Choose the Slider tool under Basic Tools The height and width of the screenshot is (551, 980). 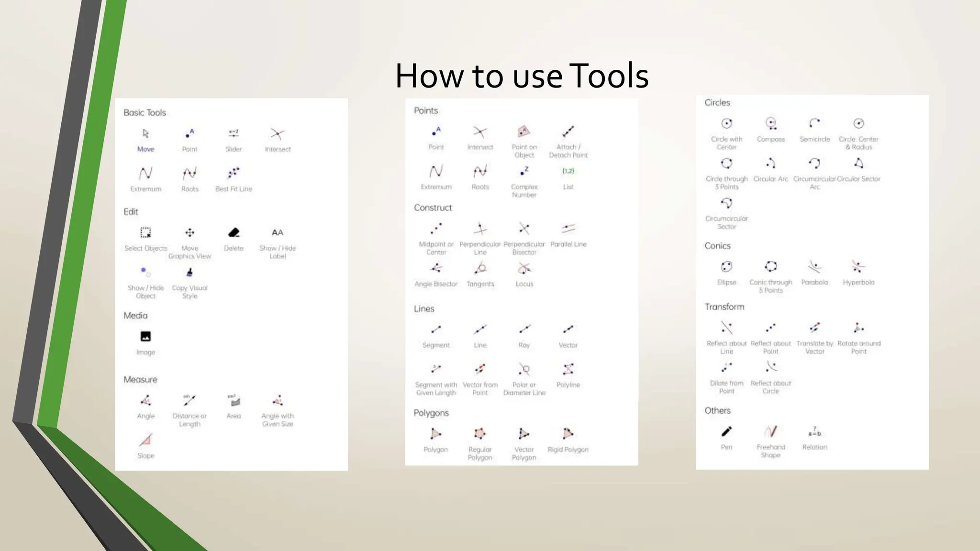(234, 133)
